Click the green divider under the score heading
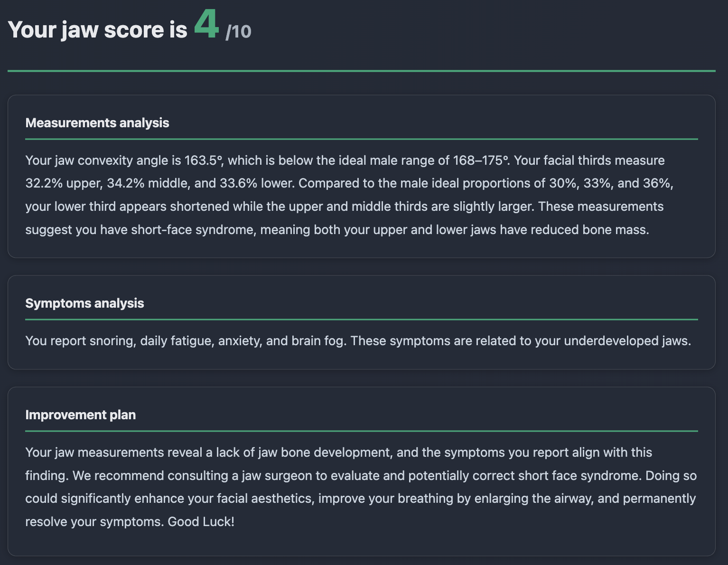The height and width of the screenshot is (565, 728). tap(361, 71)
